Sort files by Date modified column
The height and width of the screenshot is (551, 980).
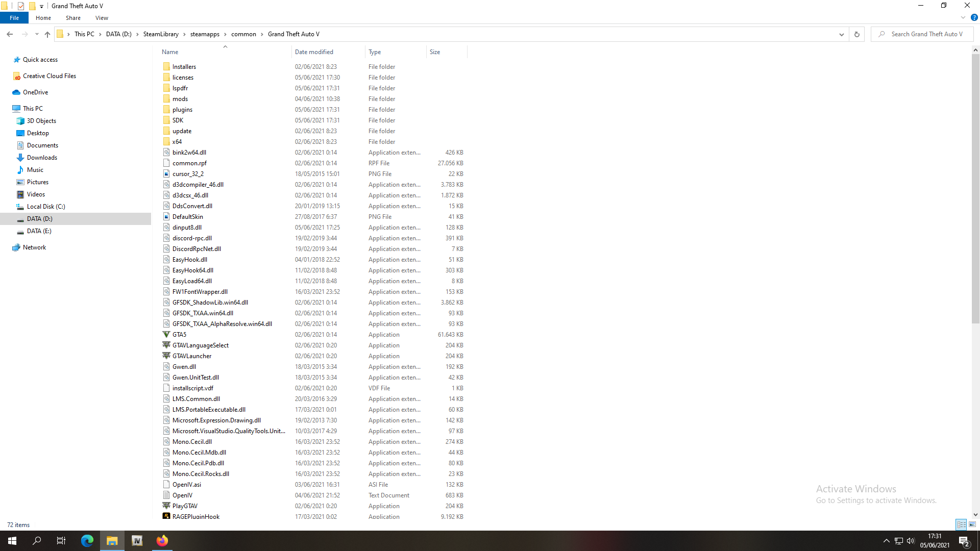[314, 52]
